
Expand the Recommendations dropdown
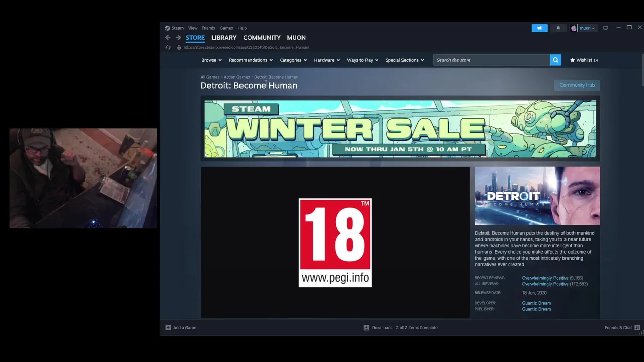tap(251, 60)
